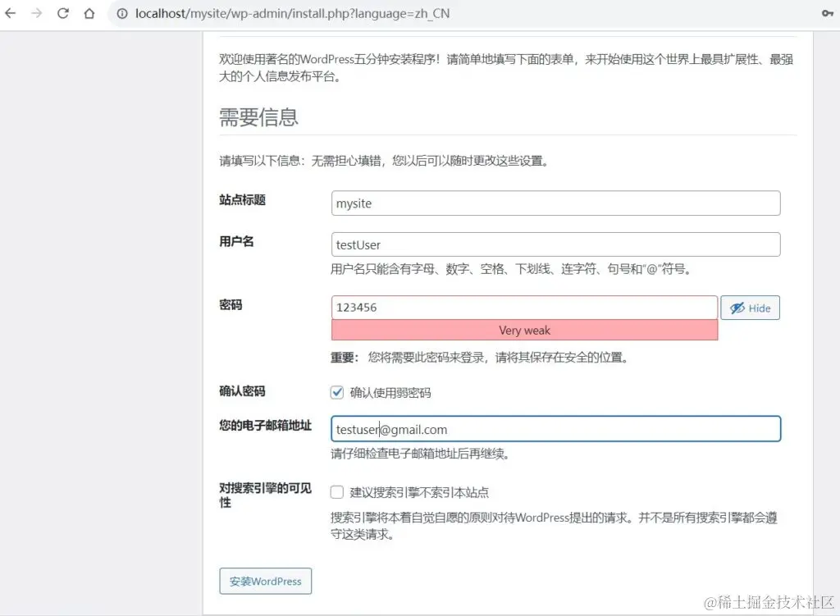This screenshot has width=840, height=616.
Task: Click the 对搜索引擎的可见性 label
Action: click(x=265, y=495)
